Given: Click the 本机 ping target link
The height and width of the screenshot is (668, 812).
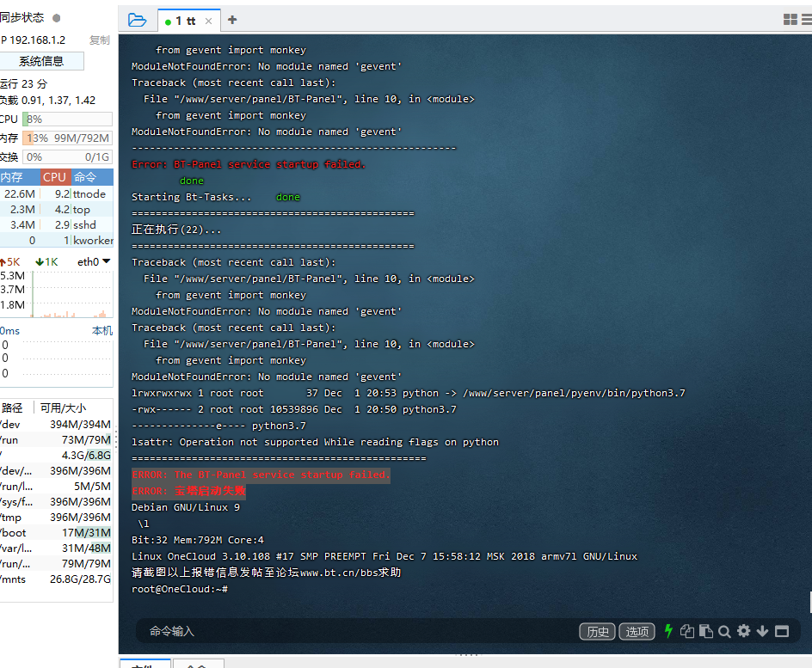Looking at the screenshot, I should click(x=102, y=331).
